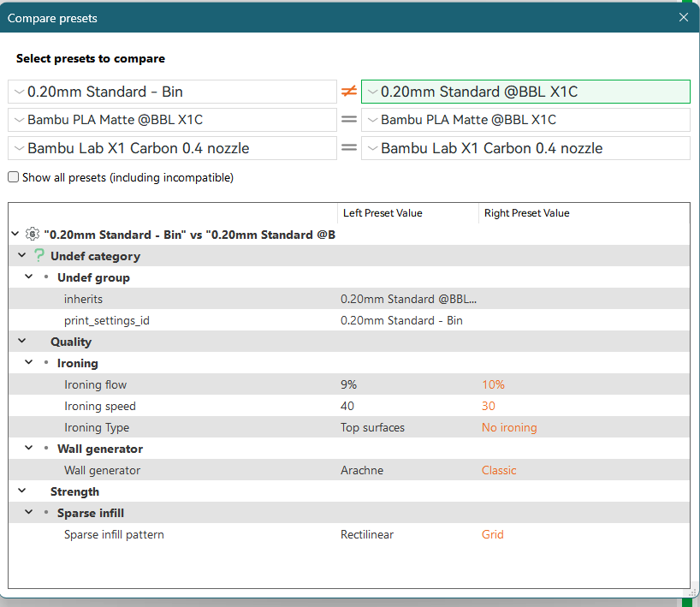The image size is (700, 607).
Task: Click the Top surfaces value
Action: click(372, 427)
